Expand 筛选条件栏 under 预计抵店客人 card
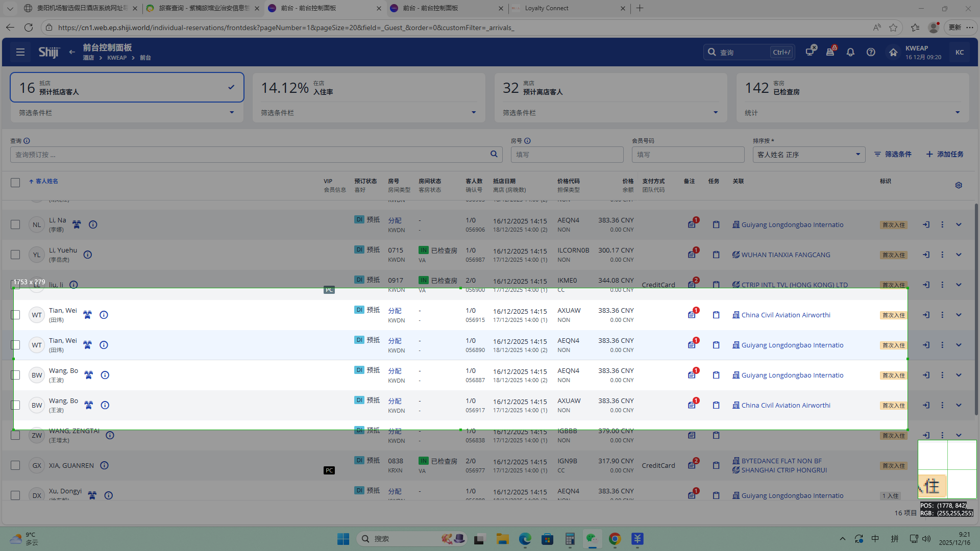This screenshot has height=551, width=980. [x=232, y=112]
